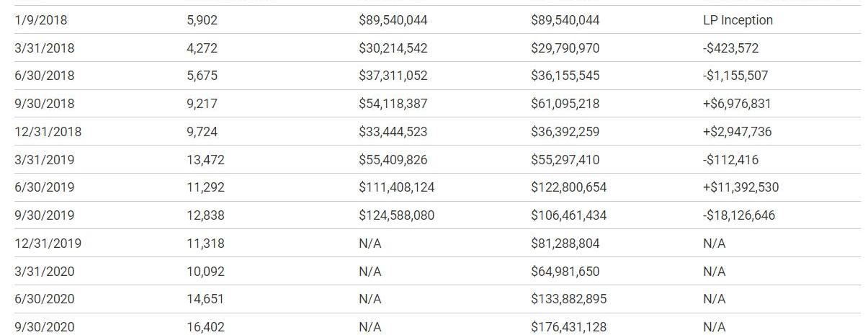Click the +$11,392,530 difference cell
The width and height of the screenshot is (868, 335).
[x=741, y=187]
